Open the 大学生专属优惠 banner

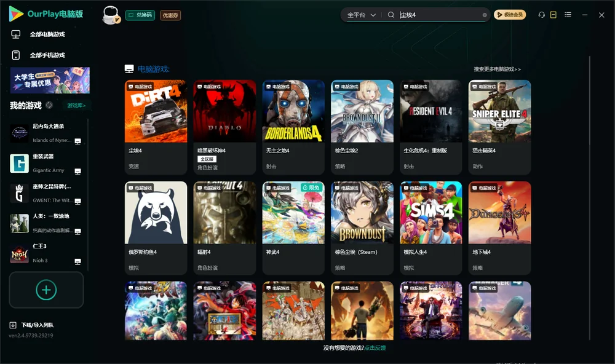coord(50,80)
